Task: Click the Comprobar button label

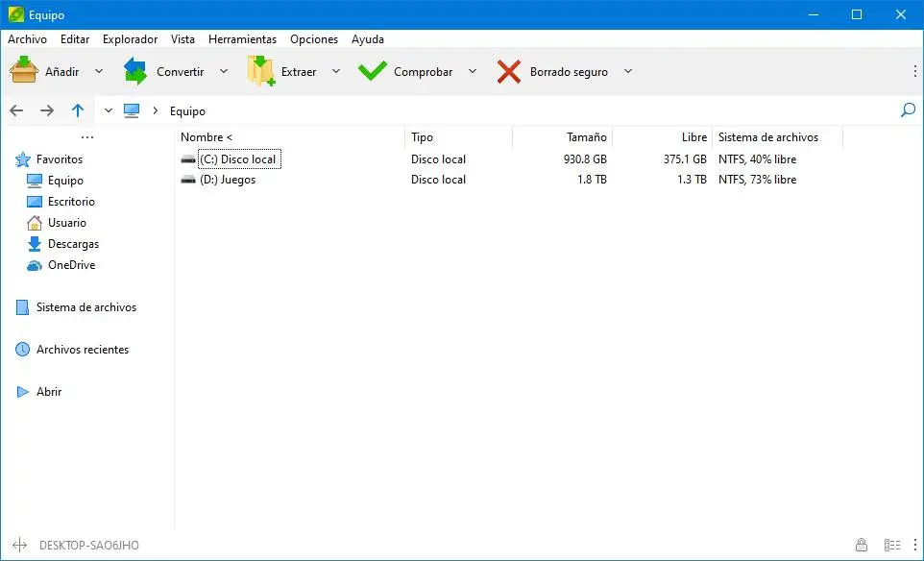Action: (x=424, y=72)
